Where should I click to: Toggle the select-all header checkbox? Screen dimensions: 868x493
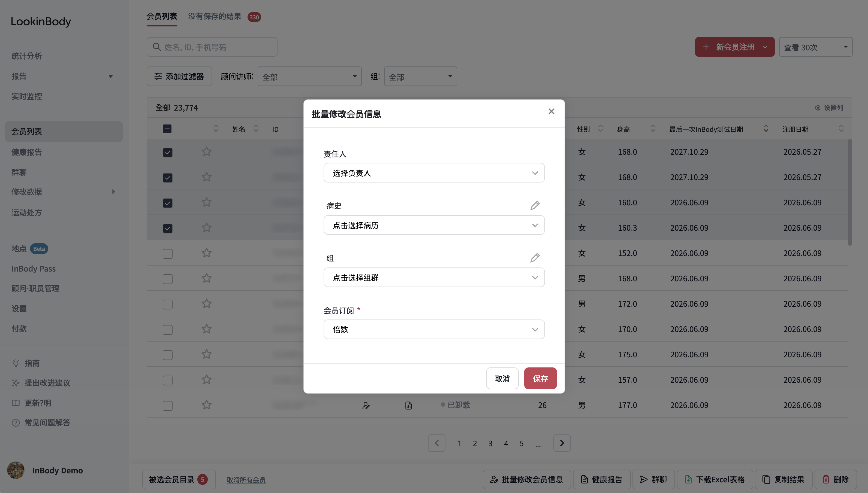pyautogui.click(x=167, y=129)
